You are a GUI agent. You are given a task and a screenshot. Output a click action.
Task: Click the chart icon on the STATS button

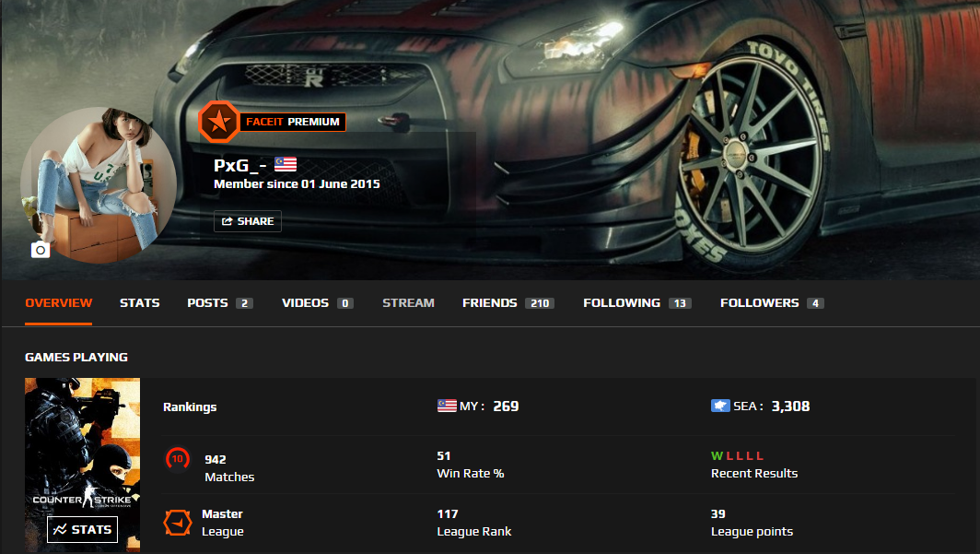click(61, 530)
